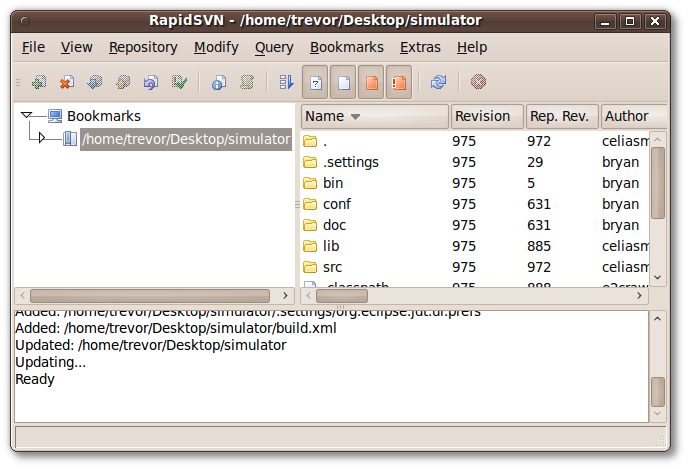Open the Help menu
Image resolution: width=688 pixels, height=469 pixels.
[472, 47]
